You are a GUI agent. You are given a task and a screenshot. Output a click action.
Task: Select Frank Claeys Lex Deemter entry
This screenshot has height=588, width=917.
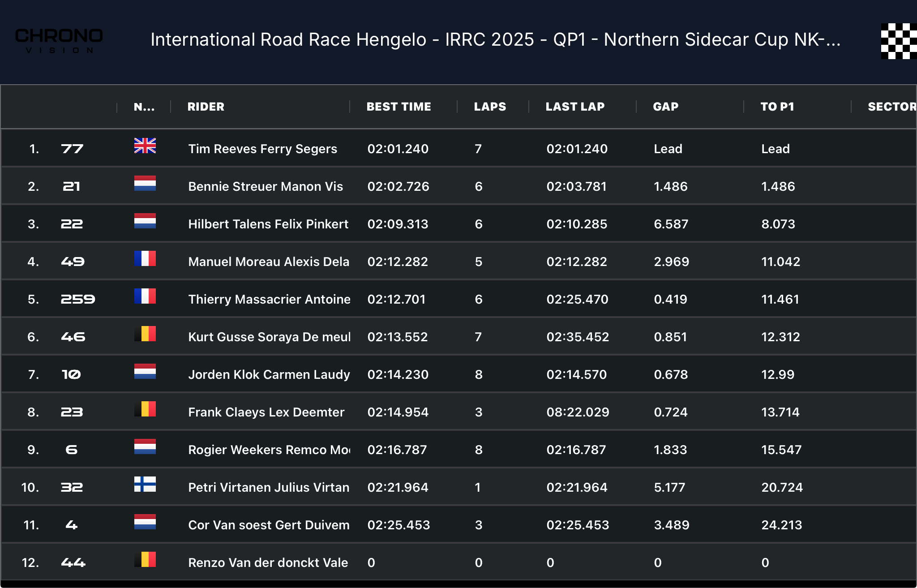[266, 412]
